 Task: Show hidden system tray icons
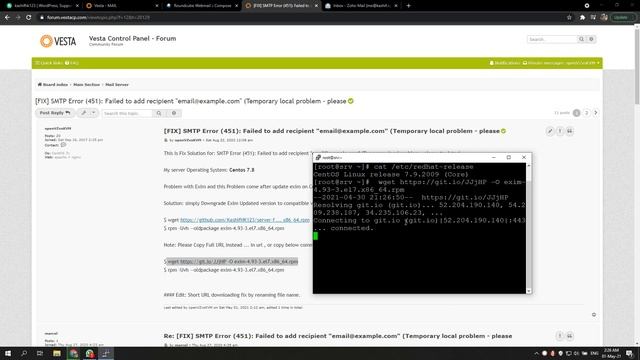[536, 353]
